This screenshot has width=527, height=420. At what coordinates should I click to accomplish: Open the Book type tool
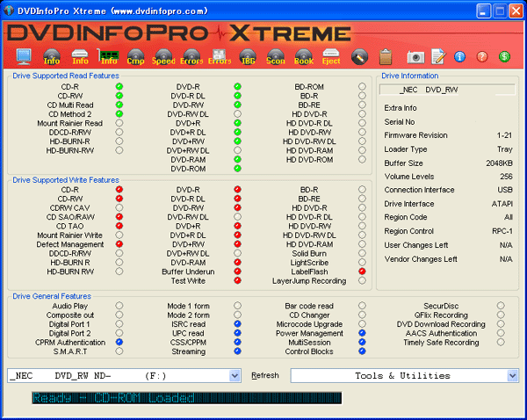click(304, 57)
